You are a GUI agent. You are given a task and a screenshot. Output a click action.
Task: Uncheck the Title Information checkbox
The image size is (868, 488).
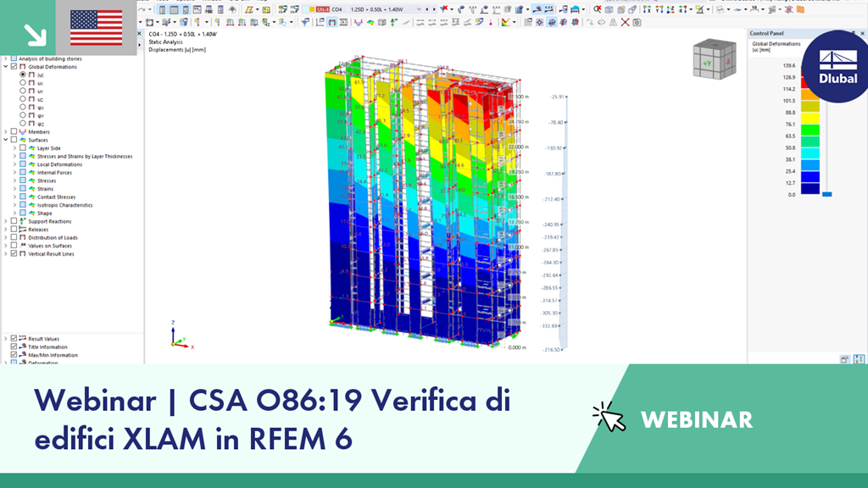(x=14, y=347)
